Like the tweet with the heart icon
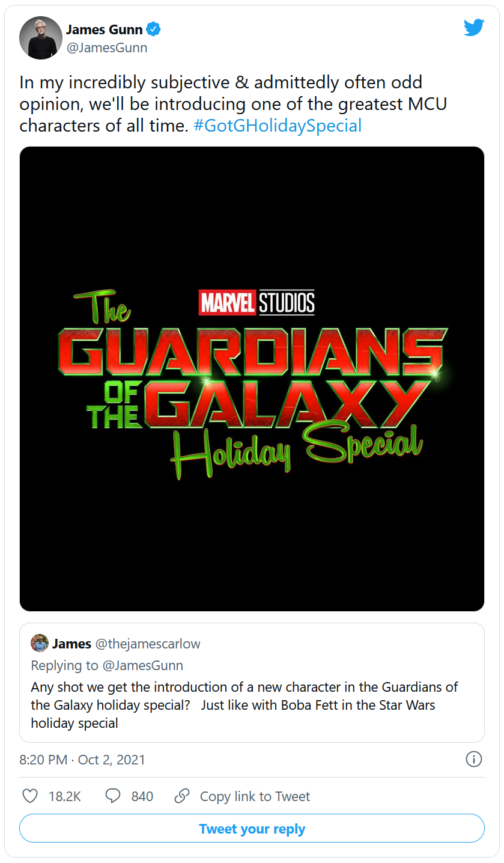 point(30,796)
